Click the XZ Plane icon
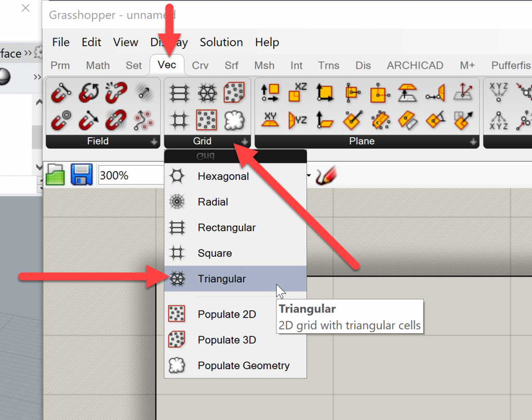The width and height of the screenshot is (532, 420). 297,93
